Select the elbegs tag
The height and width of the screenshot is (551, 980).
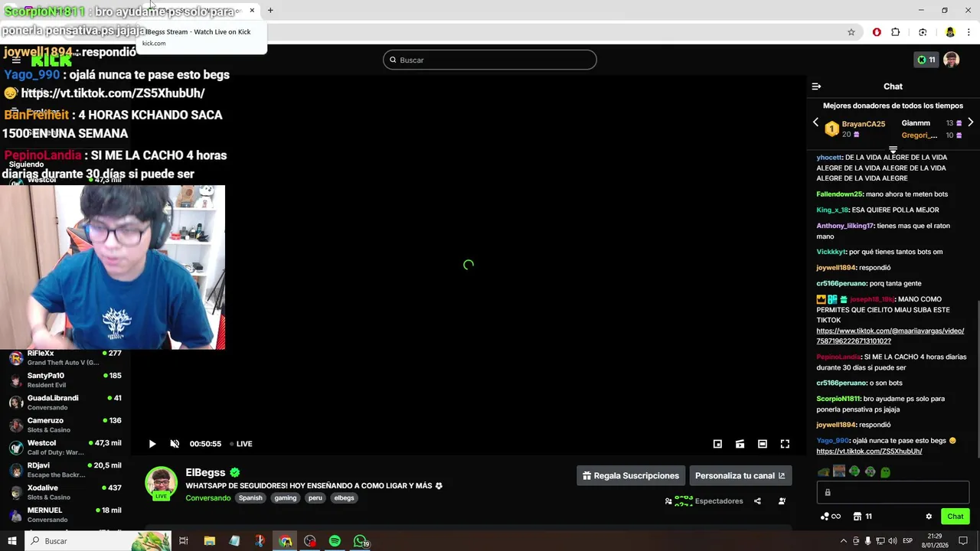[345, 498]
